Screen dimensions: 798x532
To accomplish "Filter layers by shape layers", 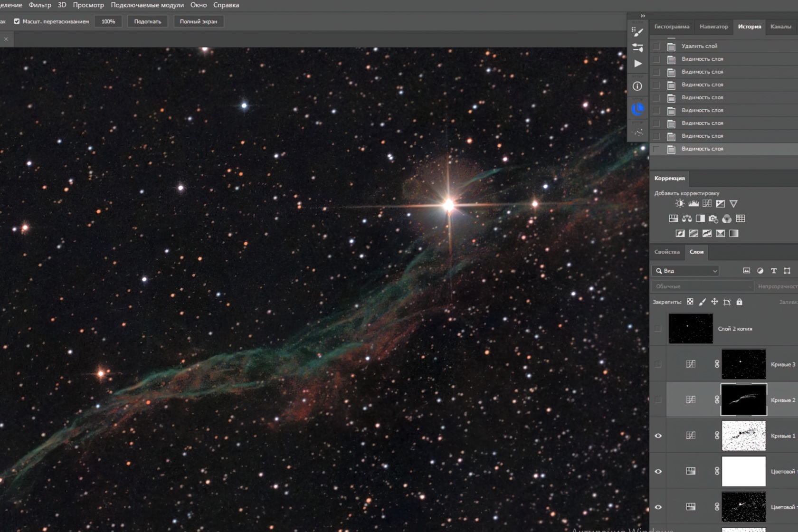I will tap(787, 271).
